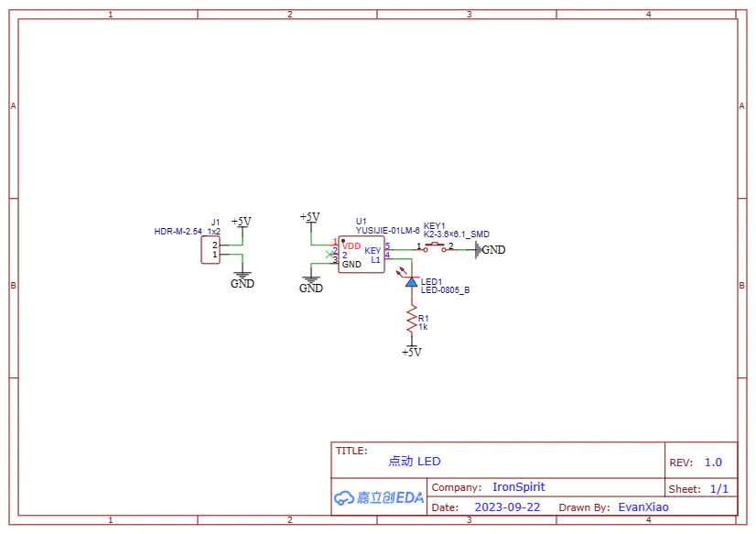
Task: Select the LED1 diode symbol
Action: click(x=411, y=283)
